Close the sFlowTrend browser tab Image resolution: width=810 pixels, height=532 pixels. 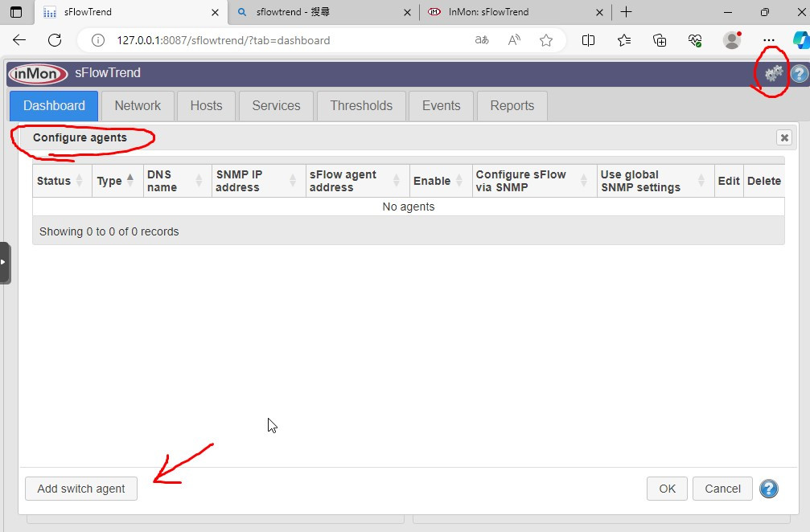(x=215, y=12)
